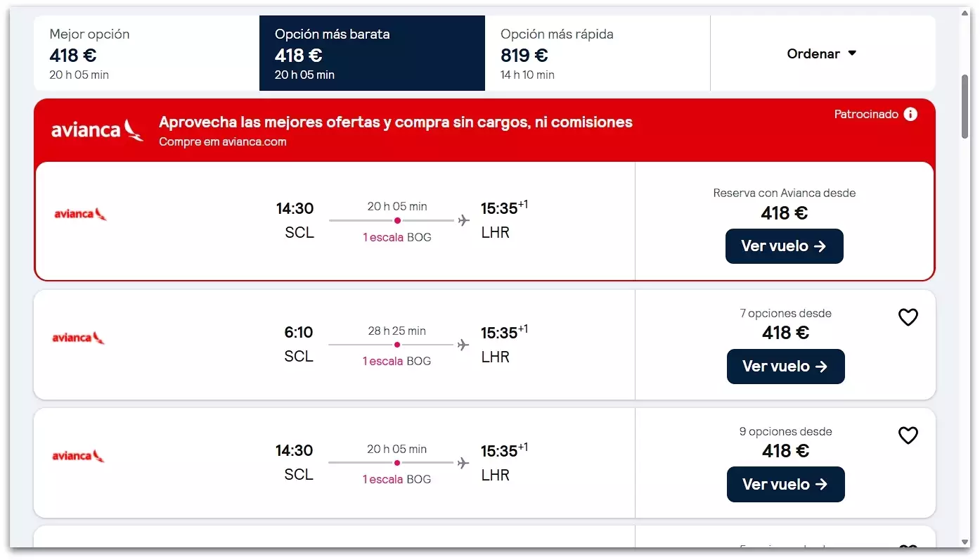Image resolution: width=980 pixels, height=560 pixels.
Task: Switch to Opción más rápida tab
Action: click(x=597, y=53)
